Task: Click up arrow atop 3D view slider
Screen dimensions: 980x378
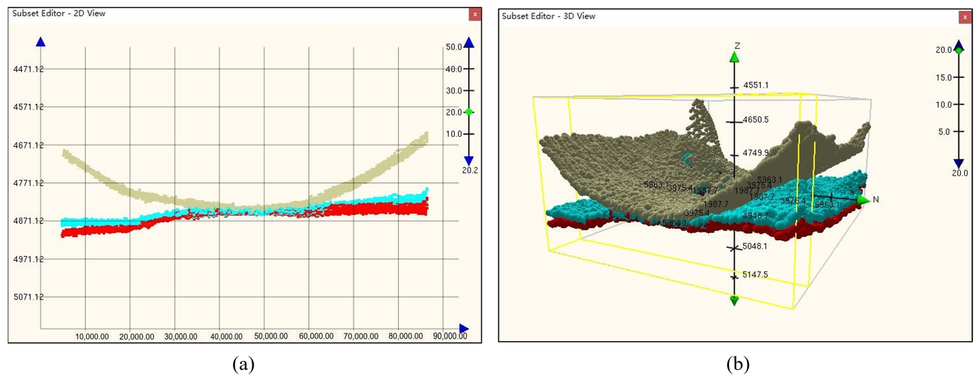Action: coord(959,43)
